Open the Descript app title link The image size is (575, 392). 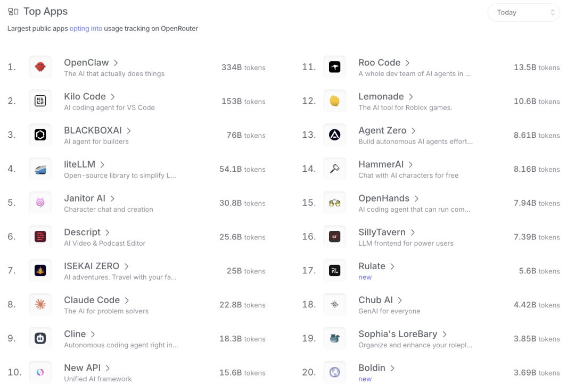click(x=82, y=232)
